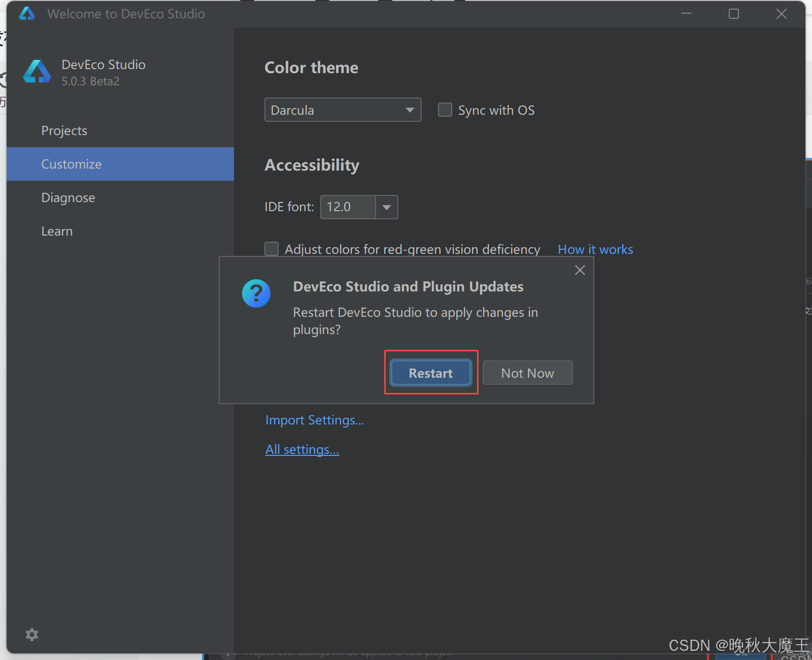Open the Darcula color theme dropdown

(x=343, y=110)
